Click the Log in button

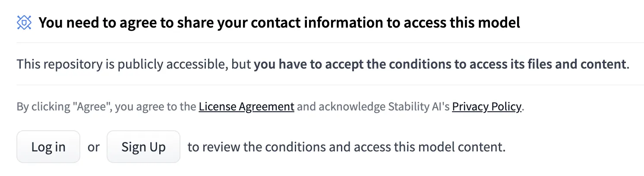pos(48,147)
